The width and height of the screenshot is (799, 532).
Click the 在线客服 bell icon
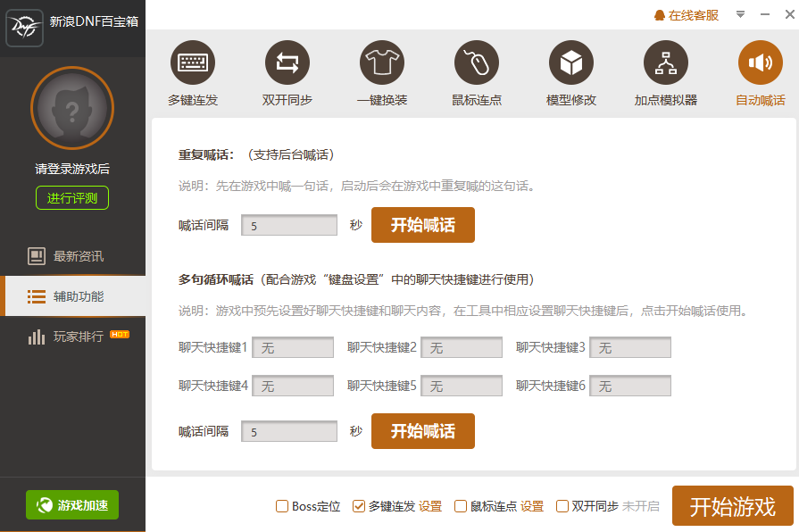[658, 15]
